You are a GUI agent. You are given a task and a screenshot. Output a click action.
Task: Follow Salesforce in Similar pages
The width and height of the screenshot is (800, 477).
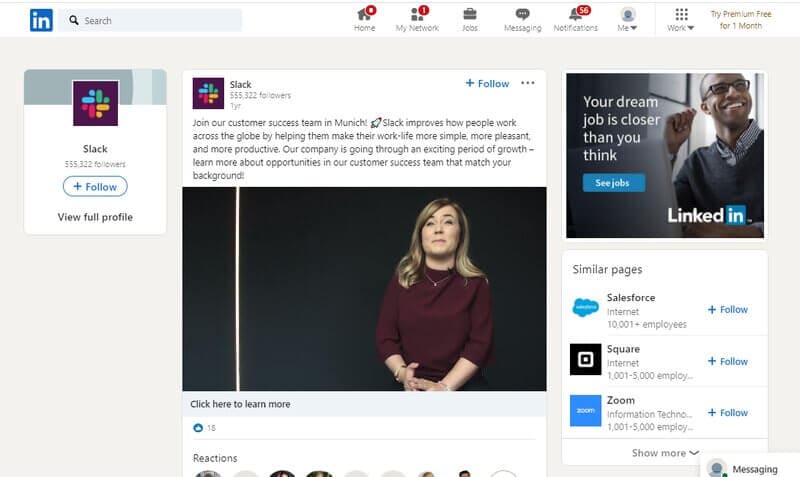(x=728, y=310)
